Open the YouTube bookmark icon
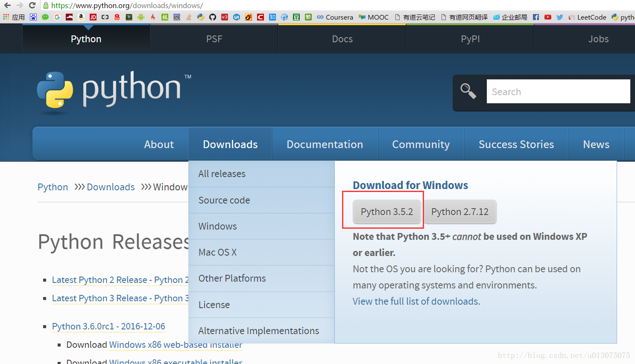Image resolution: width=635 pixels, height=364 pixels. coord(548,17)
